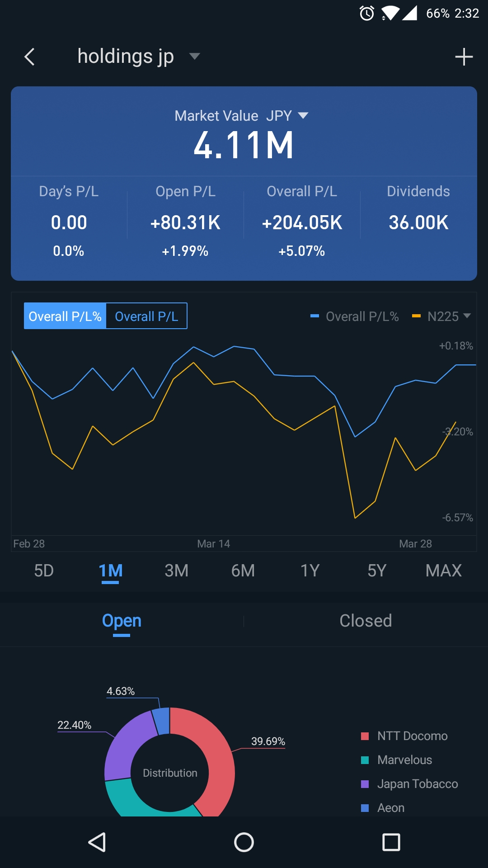
Task: Tap the back arrow icon
Action: (x=30, y=57)
